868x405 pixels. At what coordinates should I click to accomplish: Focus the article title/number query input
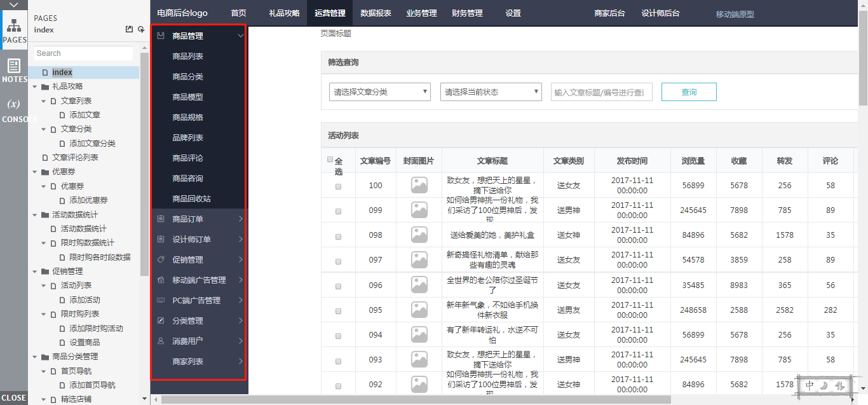point(602,92)
